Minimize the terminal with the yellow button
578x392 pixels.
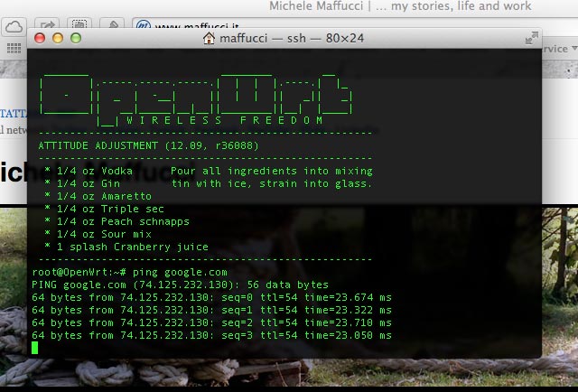tap(58, 39)
